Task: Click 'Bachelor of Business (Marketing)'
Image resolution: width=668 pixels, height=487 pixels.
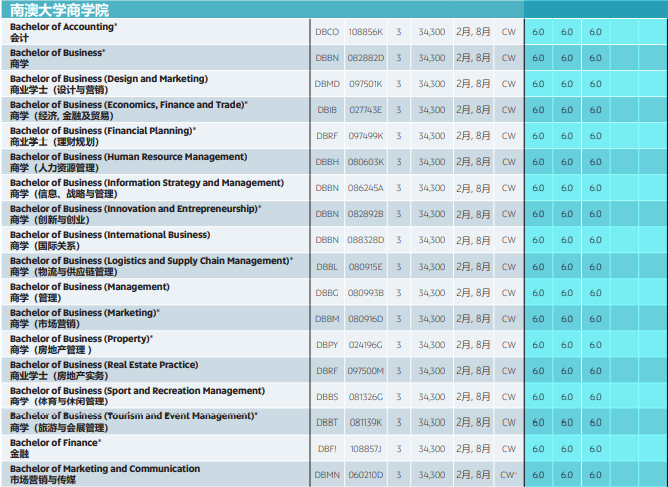Action: (x=85, y=312)
